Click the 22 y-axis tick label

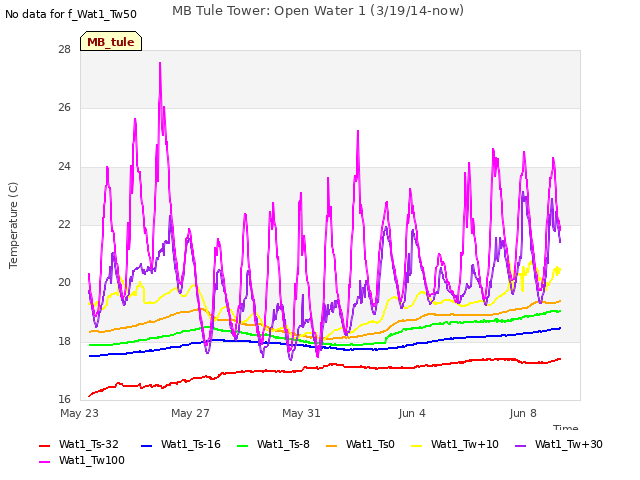click(64, 224)
